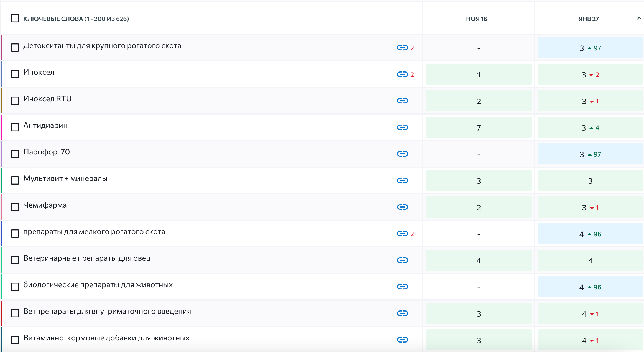This screenshot has width=644, height=352.
Task: Sort by the НОЯ 16 column header
Action: pos(476,19)
